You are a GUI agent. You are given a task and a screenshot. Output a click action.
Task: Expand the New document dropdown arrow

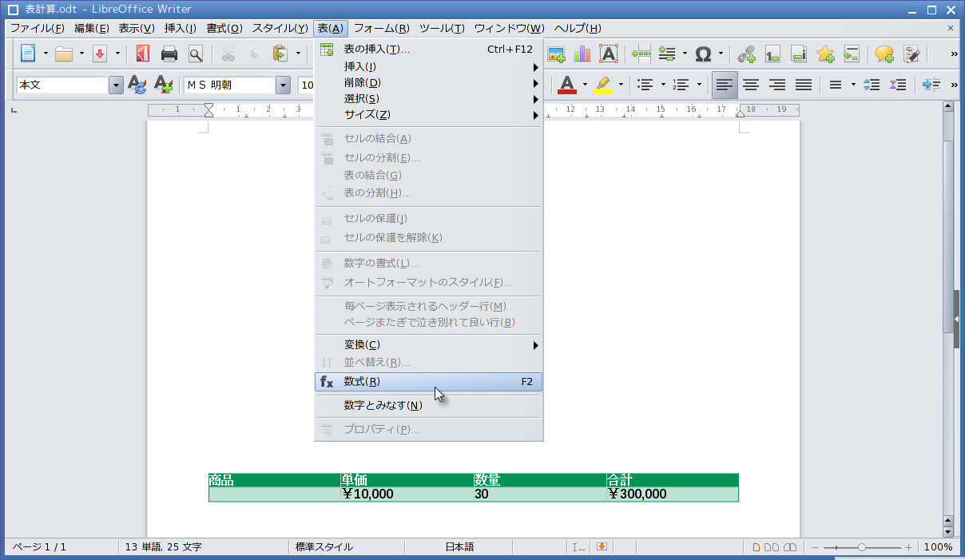tap(46, 54)
